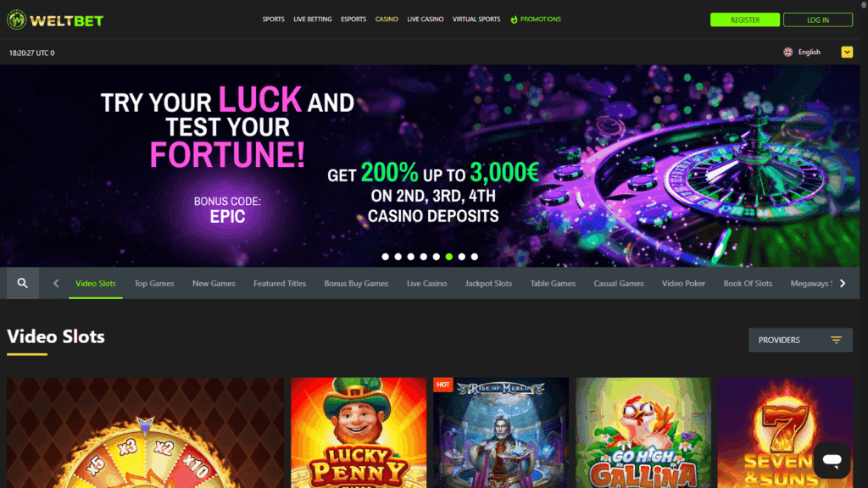Open the Providers dropdown
The image size is (868, 488).
800,340
